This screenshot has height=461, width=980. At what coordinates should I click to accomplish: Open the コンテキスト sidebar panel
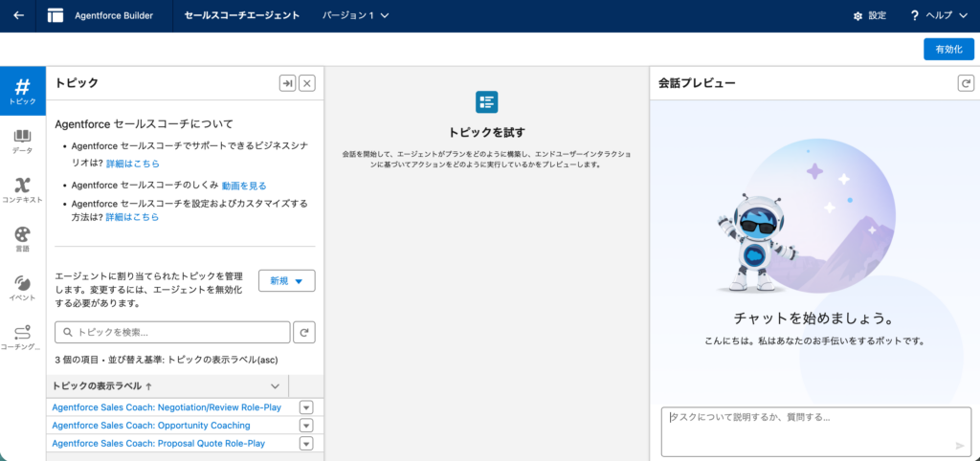(x=22, y=189)
